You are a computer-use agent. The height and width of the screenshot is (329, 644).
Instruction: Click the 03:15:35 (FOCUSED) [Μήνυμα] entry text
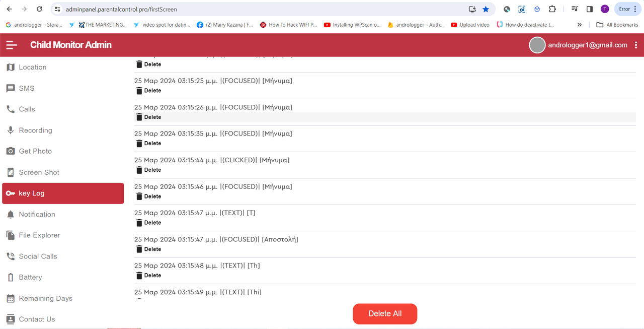coord(213,134)
